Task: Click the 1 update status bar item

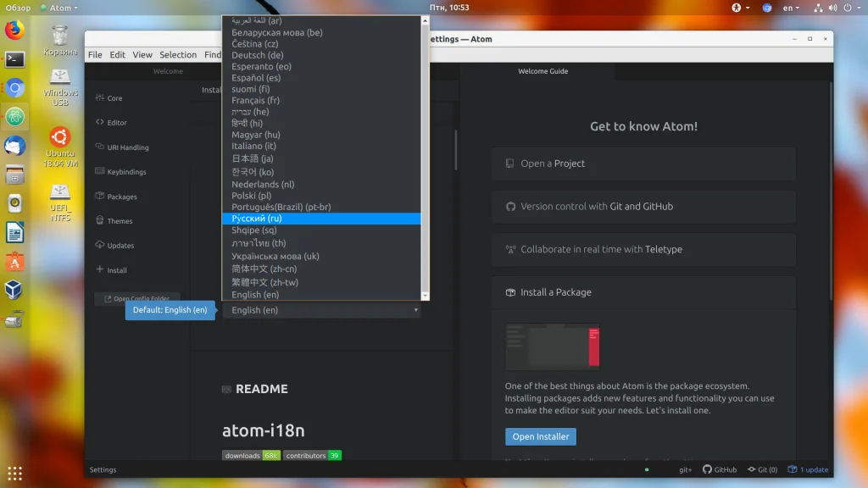Action: point(808,469)
